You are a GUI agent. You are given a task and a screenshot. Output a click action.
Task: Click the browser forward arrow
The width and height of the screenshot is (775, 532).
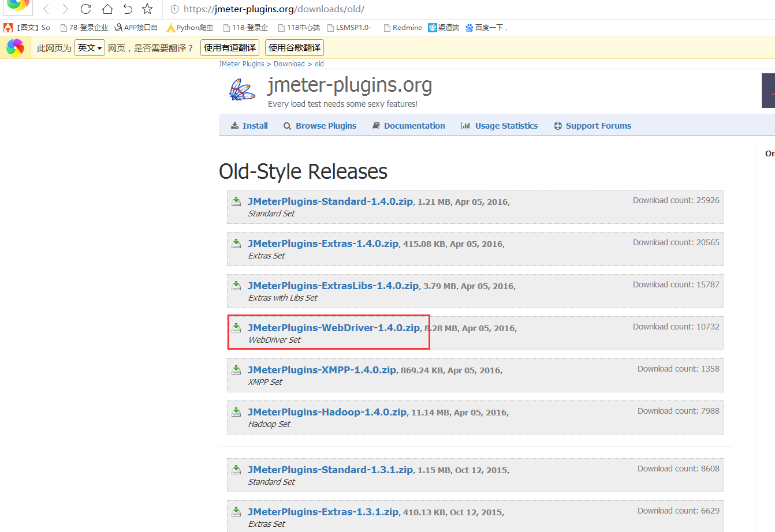tap(65, 9)
